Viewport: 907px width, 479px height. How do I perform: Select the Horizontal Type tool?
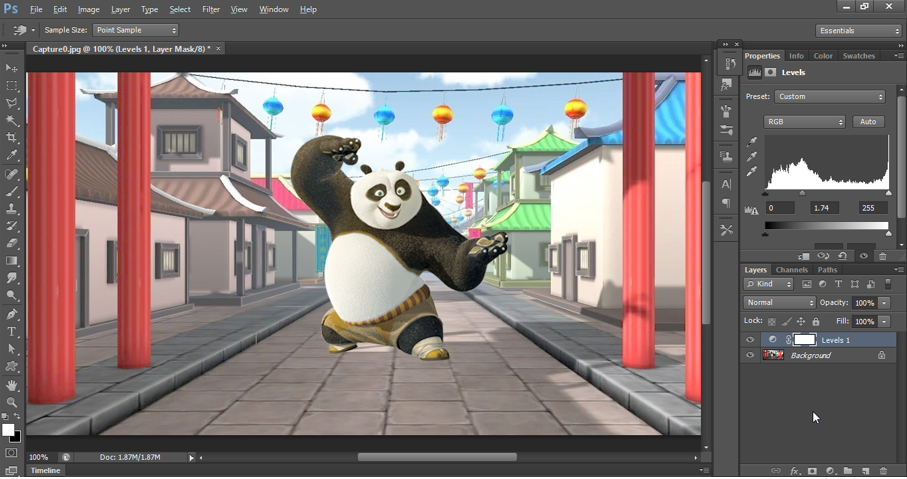[12, 331]
